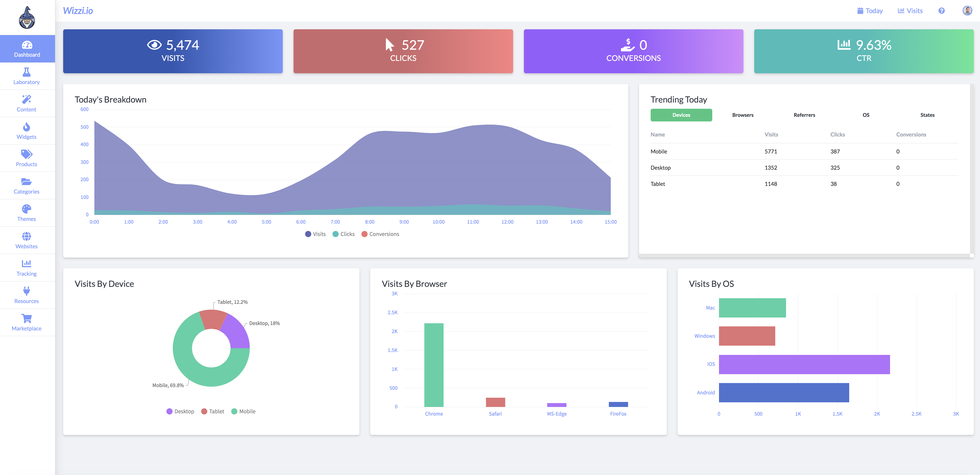Viewport: 980px width, 475px height.
Task: Switch to the Browsers tab
Action: [x=743, y=115]
